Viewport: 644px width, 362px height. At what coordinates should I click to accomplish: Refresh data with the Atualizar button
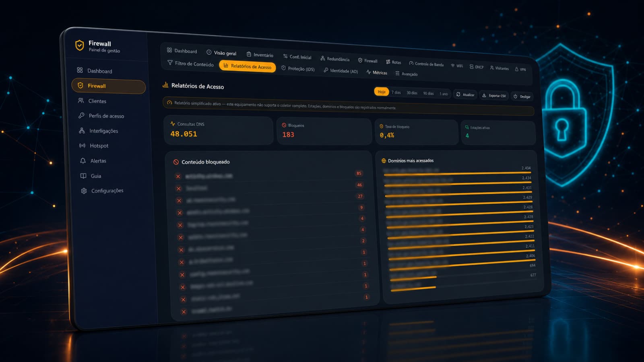coord(465,95)
